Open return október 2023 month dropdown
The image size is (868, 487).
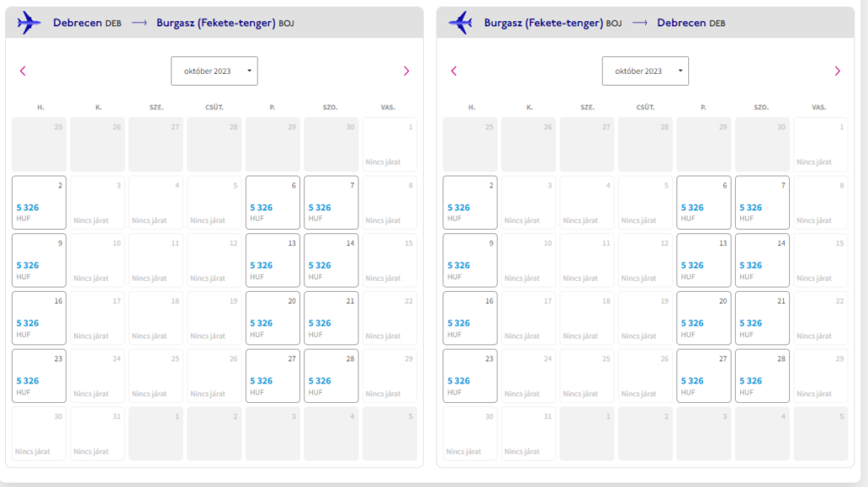[x=645, y=71]
